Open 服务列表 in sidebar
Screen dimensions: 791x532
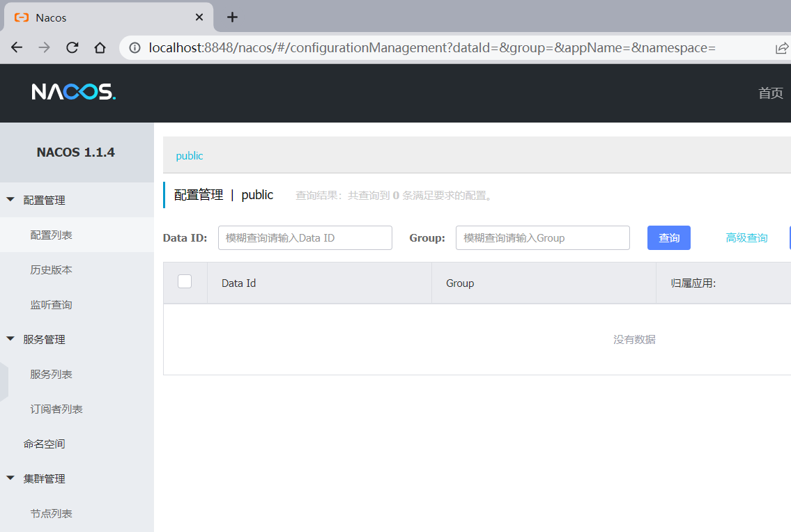pos(77,374)
